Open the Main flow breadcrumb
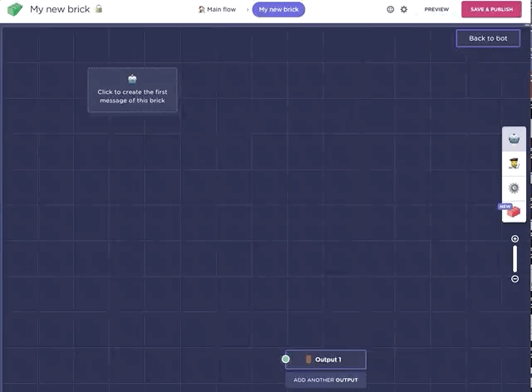532x392 pixels. [x=217, y=9]
